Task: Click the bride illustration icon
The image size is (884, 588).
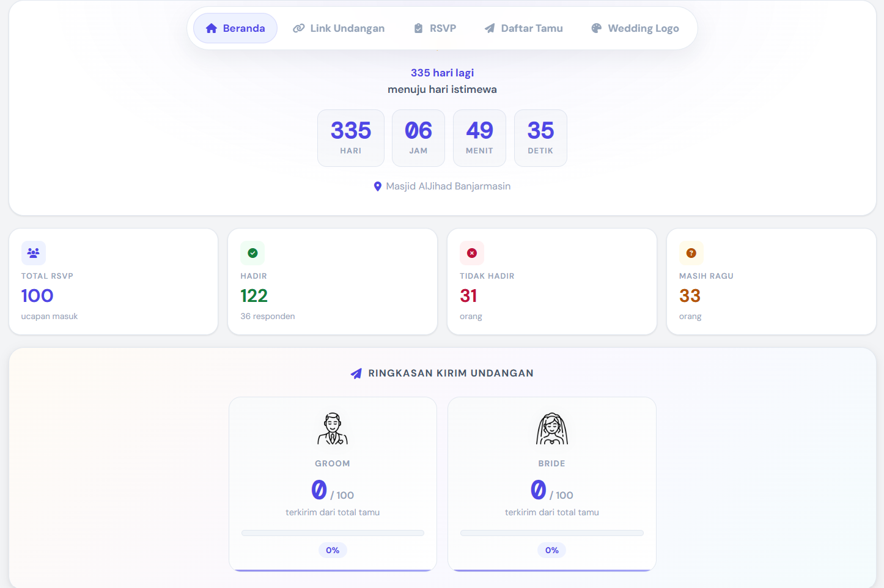Action: (552, 428)
